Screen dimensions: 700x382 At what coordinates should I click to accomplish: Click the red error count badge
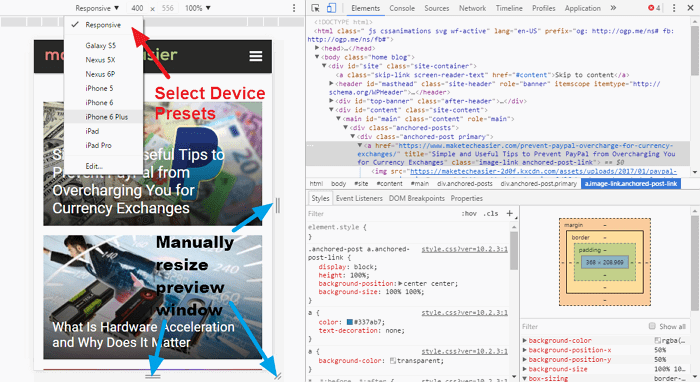pos(654,8)
